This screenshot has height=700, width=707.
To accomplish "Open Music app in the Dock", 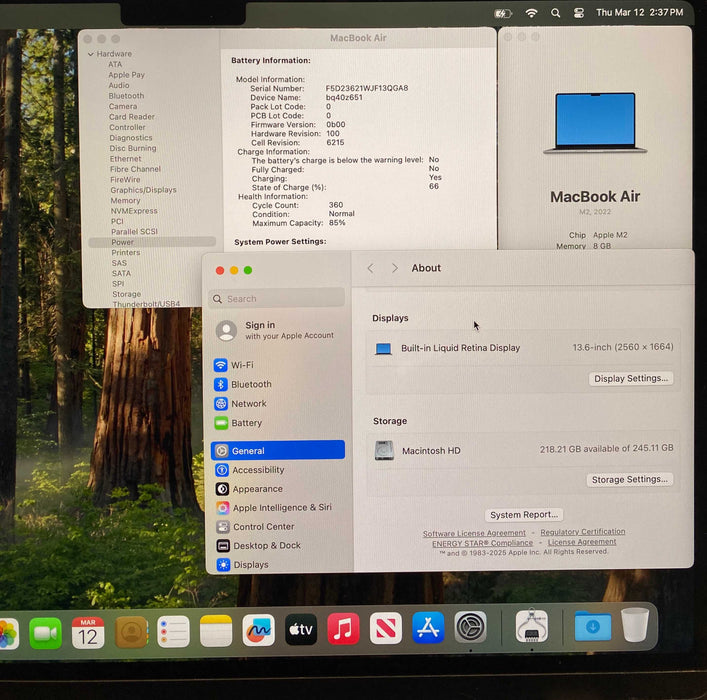I will 343,628.
